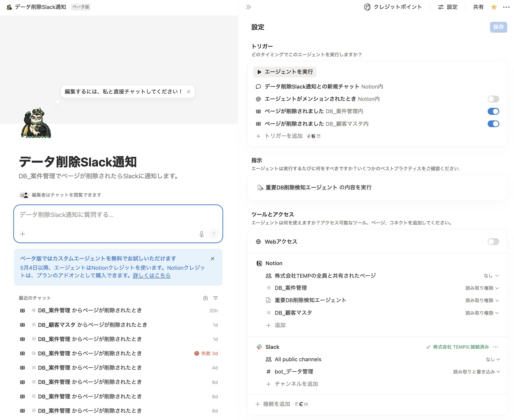Click the filter icon beside 最近のチャット

(216, 298)
